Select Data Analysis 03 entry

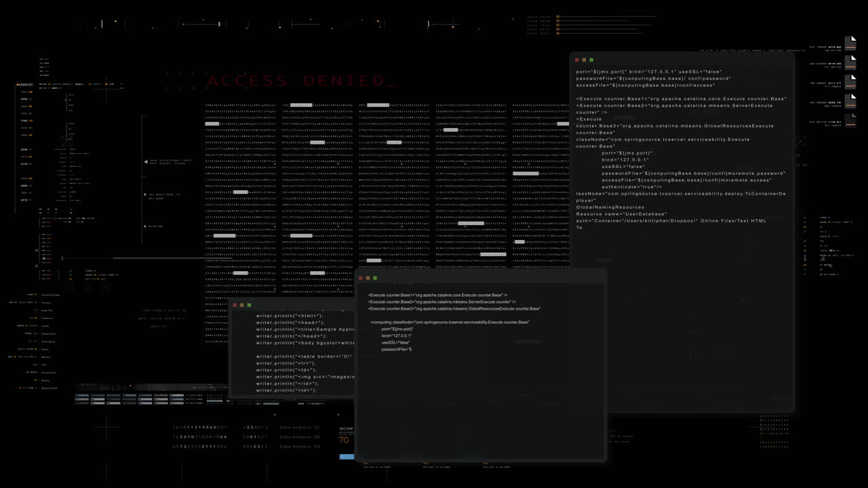pyautogui.click(x=299, y=447)
